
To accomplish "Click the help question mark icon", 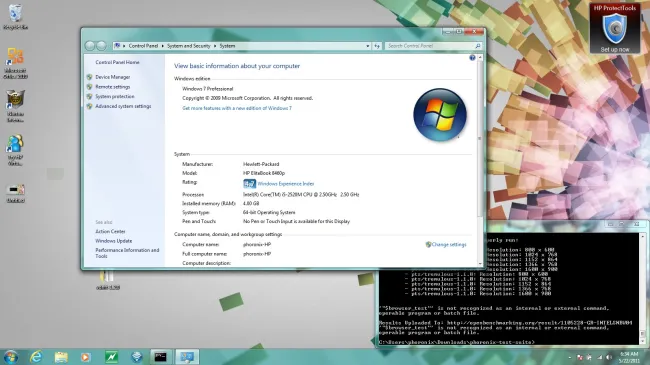I will [472, 58].
